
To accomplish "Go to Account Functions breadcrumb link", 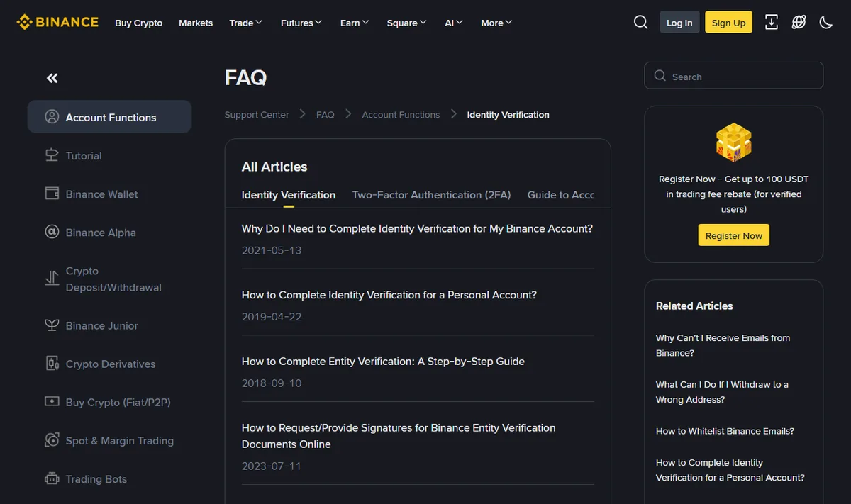I will pyautogui.click(x=401, y=115).
